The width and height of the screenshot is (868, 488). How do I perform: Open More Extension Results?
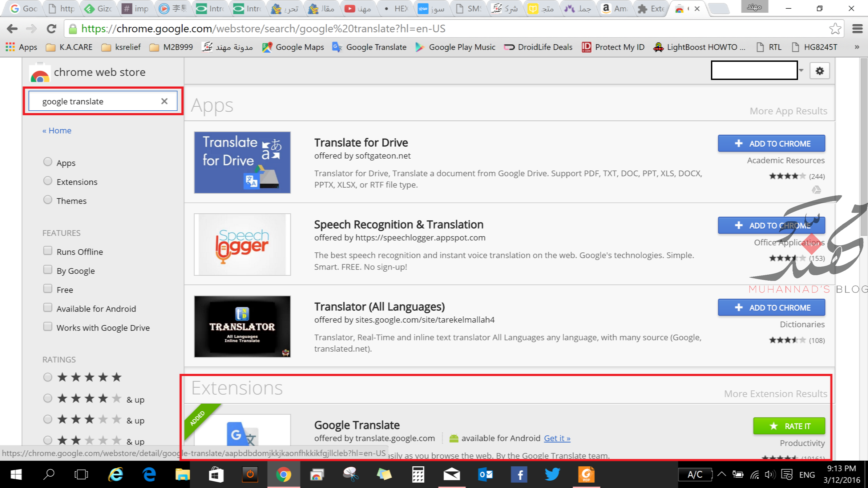click(x=776, y=394)
